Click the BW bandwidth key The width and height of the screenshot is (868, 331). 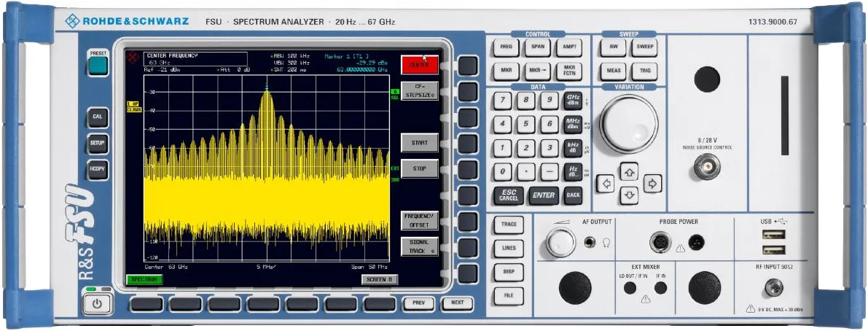614,47
